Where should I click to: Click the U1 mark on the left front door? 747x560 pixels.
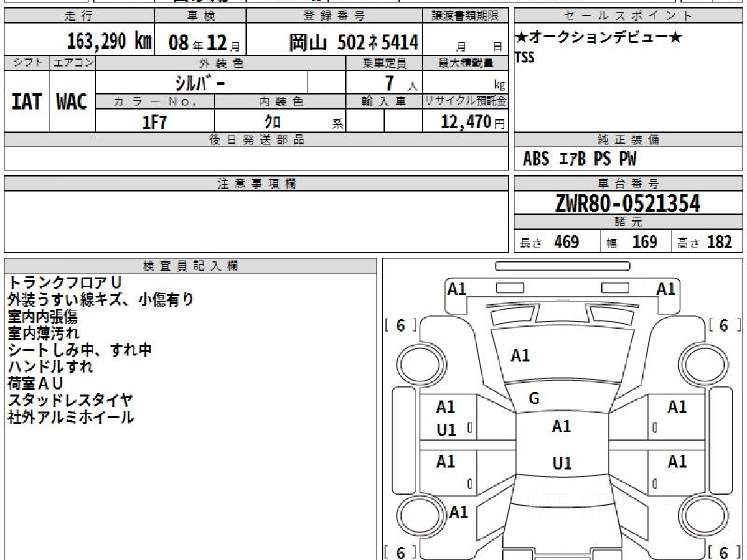tap(446, 429)
